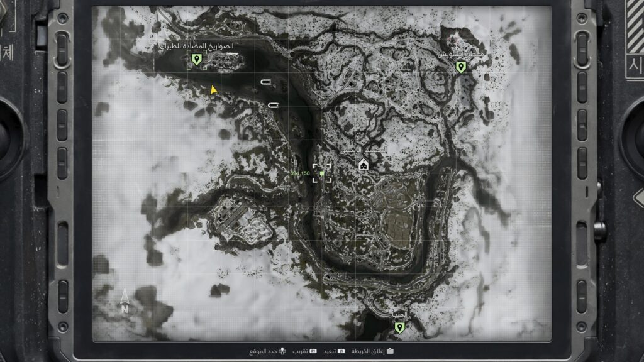The image size is (644, 362).
Task: Click the تبعيد zoom out label
Action: coord(330,351)
